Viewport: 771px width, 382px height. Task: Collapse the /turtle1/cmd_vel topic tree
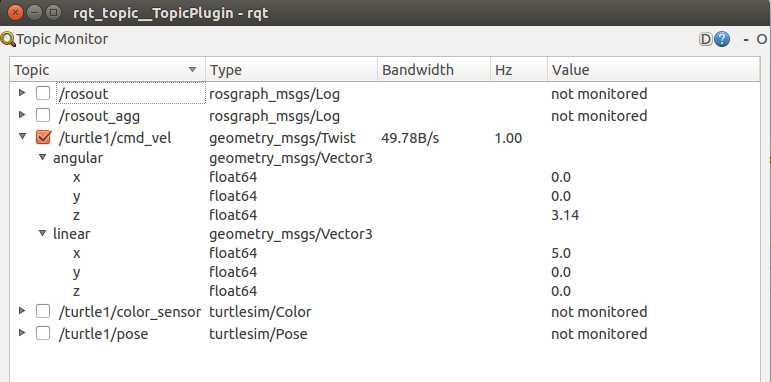[22, 136]
